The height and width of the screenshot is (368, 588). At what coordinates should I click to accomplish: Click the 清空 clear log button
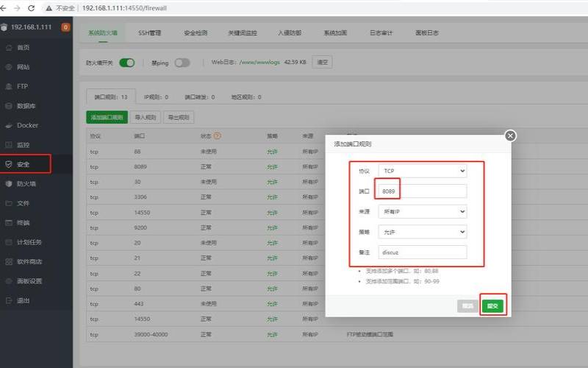click(x=322, y=62)
